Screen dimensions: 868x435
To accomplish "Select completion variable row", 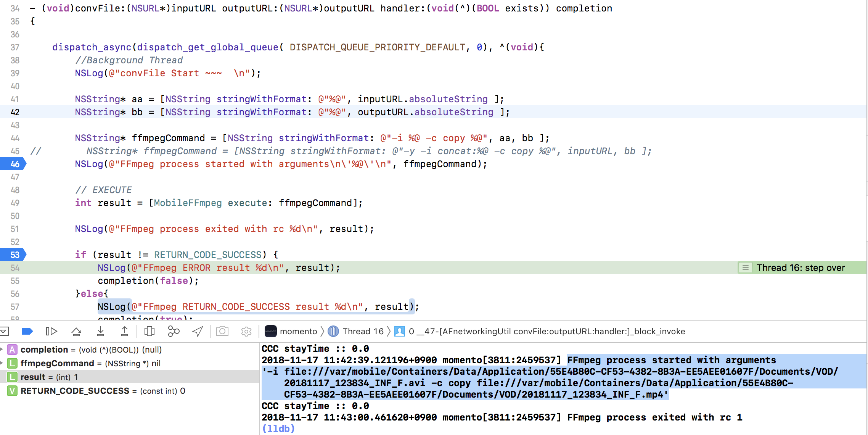I will pos(130,350).
